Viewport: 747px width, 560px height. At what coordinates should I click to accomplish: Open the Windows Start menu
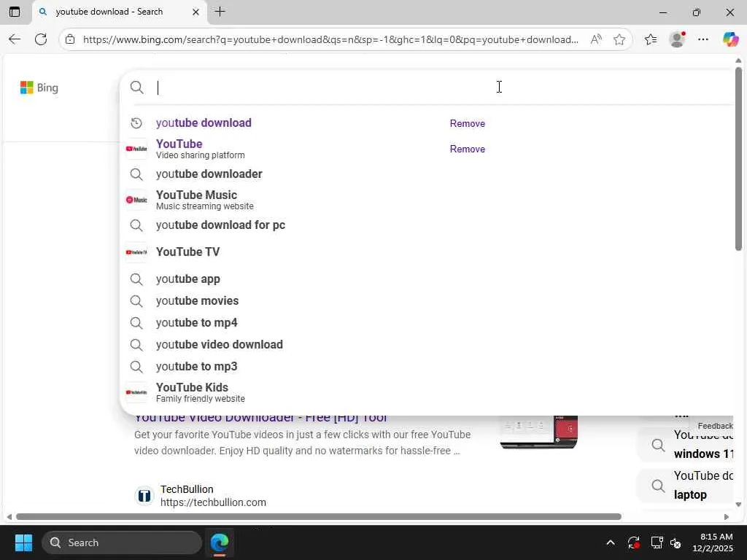[x=23, y=542]
